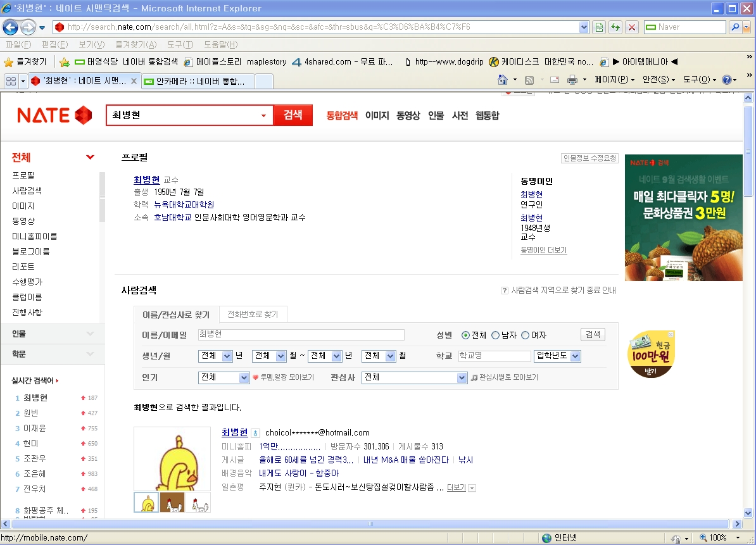Viewport: 756px width, 545px height.
Task: Click the gray 검색 button in 사람검색
Action: coord(593,335)
